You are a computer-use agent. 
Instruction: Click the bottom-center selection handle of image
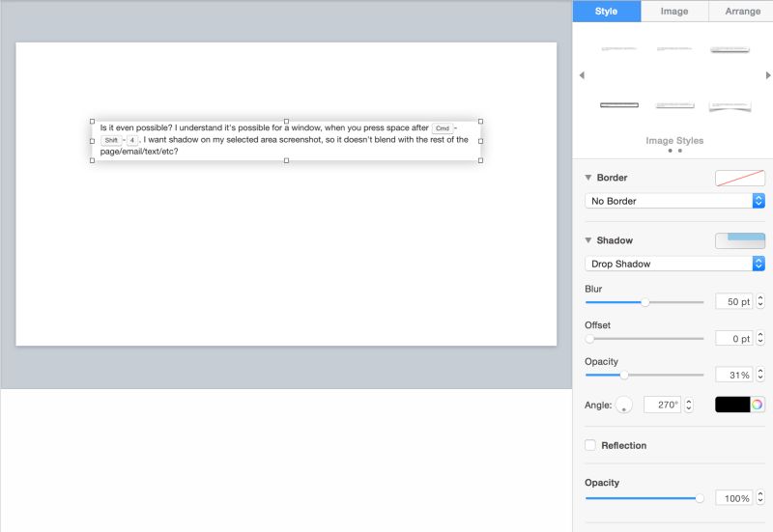(286, 160)
